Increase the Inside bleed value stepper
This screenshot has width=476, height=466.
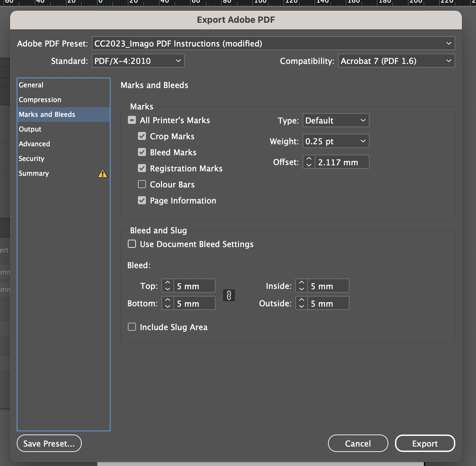[x=301, y=283]
